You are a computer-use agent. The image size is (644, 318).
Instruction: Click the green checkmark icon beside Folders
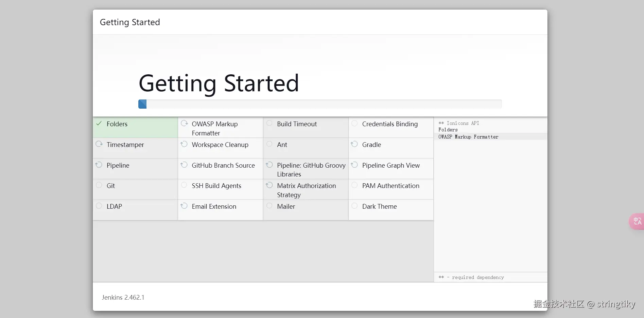pos(99,124)
